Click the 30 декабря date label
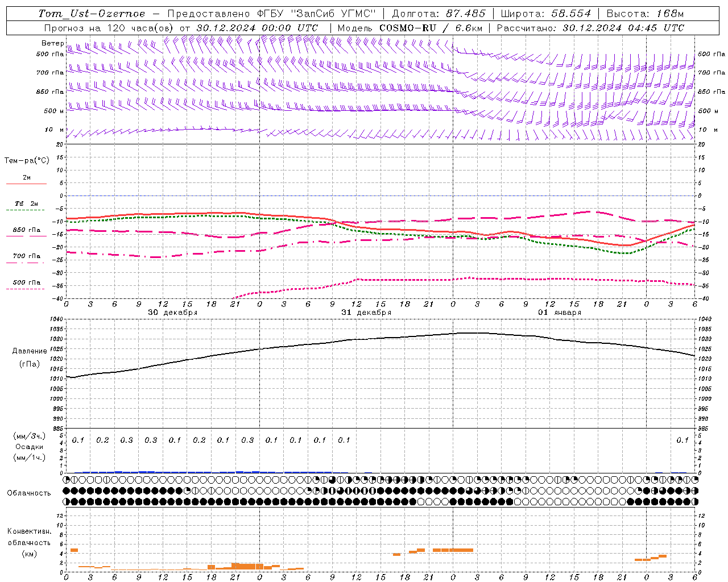728x582 pixels. coord(173,313)
